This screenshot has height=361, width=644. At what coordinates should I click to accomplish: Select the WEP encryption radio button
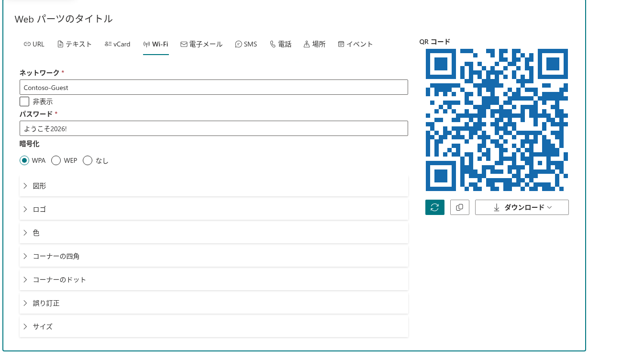point(56,160)
